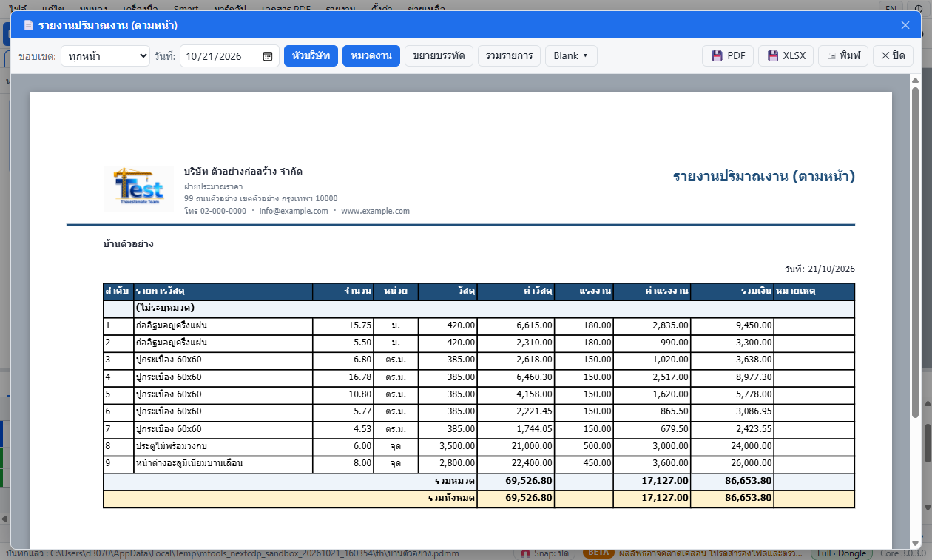Image resolution: width=932 pixels, height=560 pixels.
Task: Toggle the หมวดงาน category grouping option
Action: pyautogui.click(x=371, y=55)
